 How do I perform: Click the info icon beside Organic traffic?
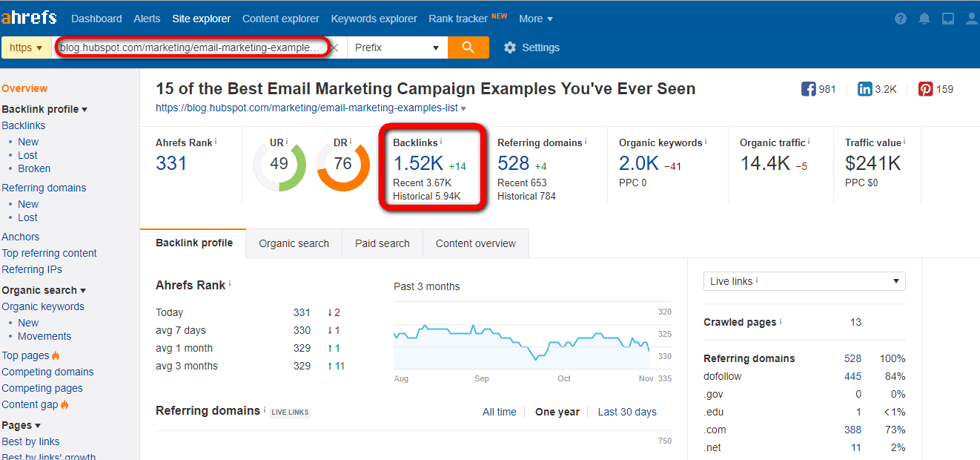tap(809, 141)
